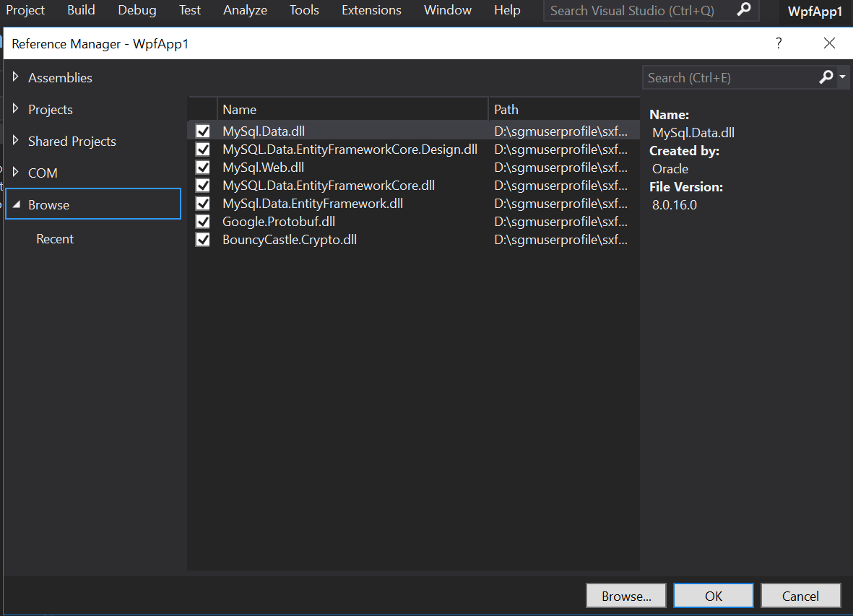Select the MySQL.Data.EntityFrameworkCore.Design.dll name
This screenshot has width=853, height=616.
(x=350, y=149)
